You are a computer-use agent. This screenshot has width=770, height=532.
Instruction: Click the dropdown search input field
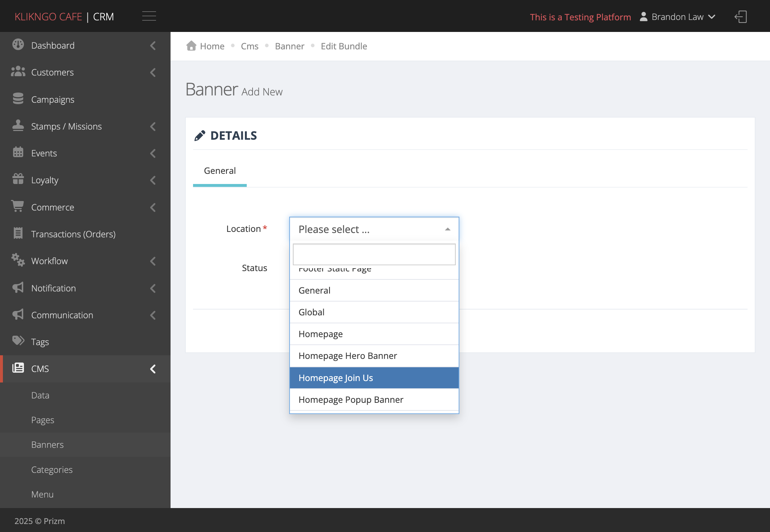374,254
